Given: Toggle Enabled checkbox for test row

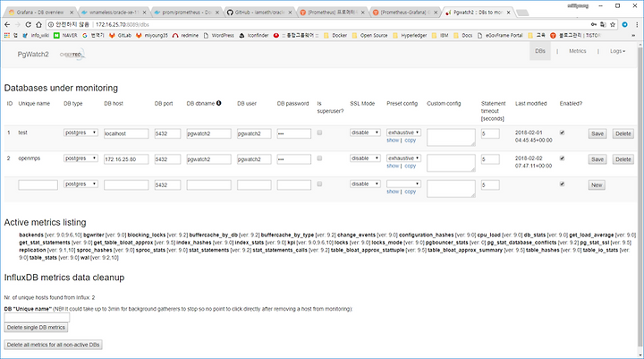Looking at the screenshot, I should 562,132.
